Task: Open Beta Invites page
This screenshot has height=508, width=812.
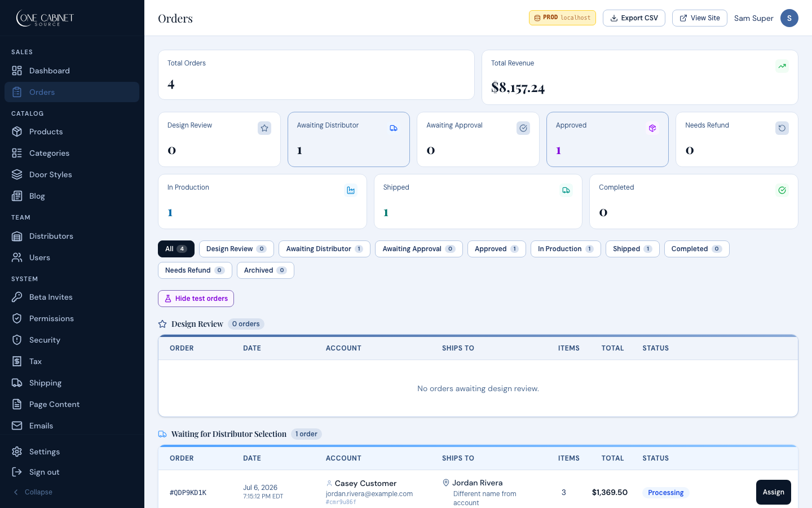Action: coord(72,297)
